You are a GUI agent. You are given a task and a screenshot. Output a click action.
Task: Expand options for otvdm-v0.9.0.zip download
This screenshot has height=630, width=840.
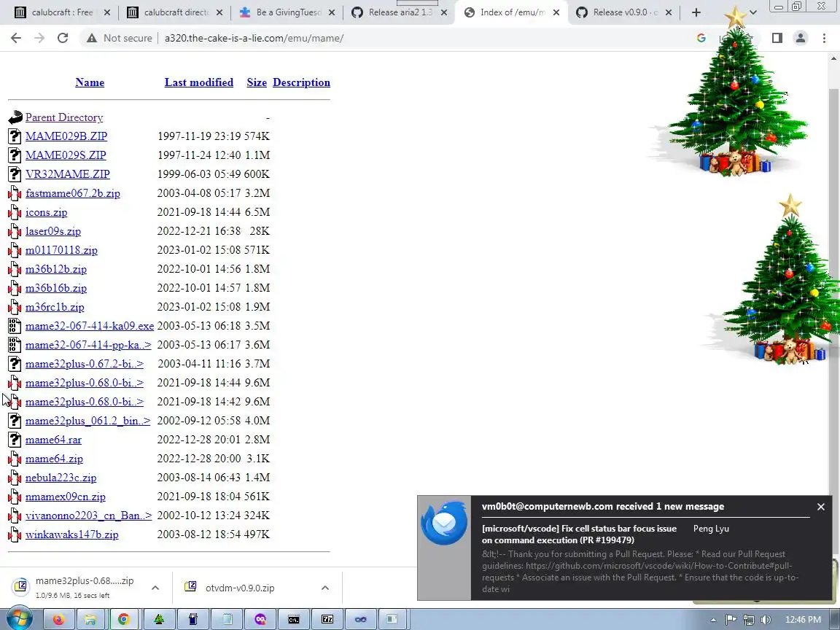point(324,588)
